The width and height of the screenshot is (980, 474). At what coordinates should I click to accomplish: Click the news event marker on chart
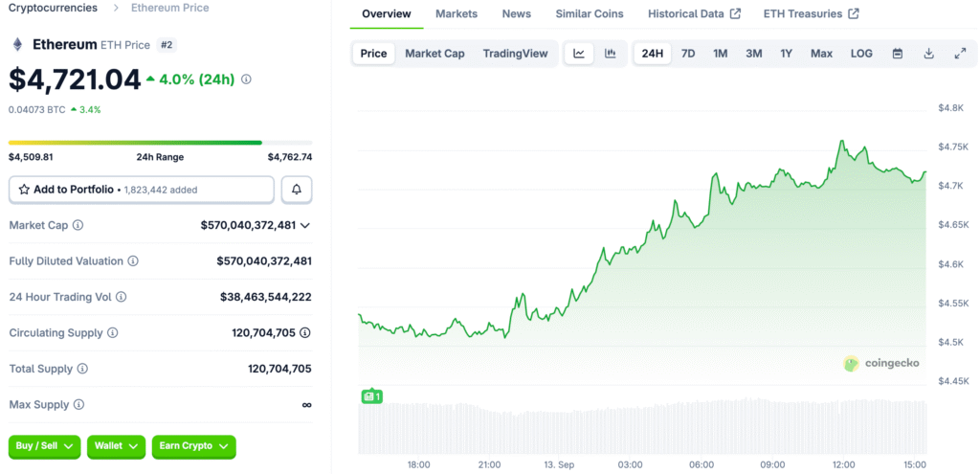(x=372, y=395)
